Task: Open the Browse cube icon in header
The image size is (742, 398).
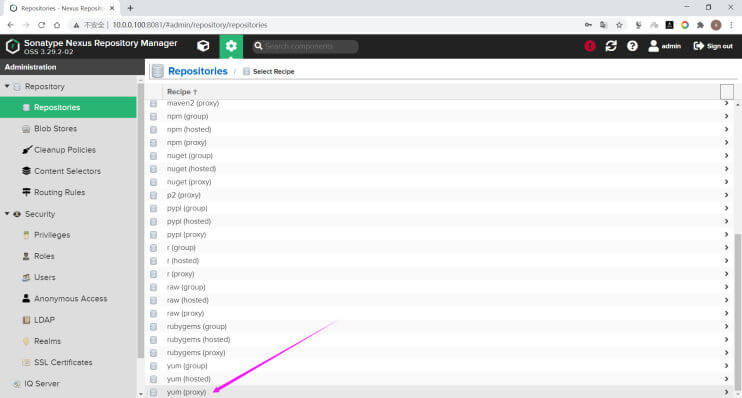Action: click(x=203, y=46)
